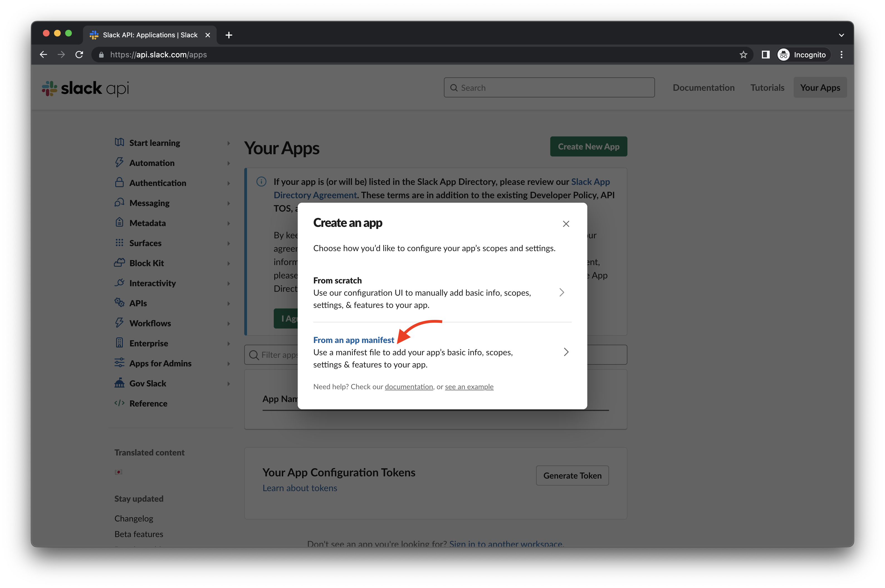
Task: Click the Create New App button
Action: pos(588,147)
